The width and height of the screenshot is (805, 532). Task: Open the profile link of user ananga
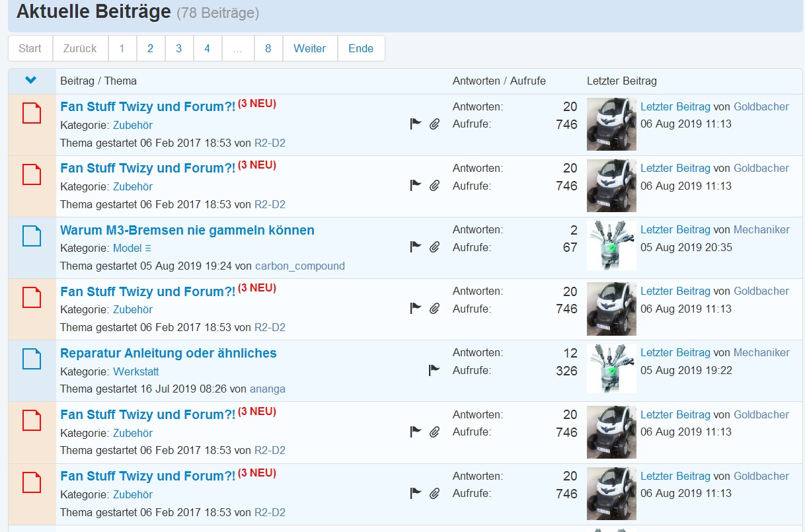(267, 389)
